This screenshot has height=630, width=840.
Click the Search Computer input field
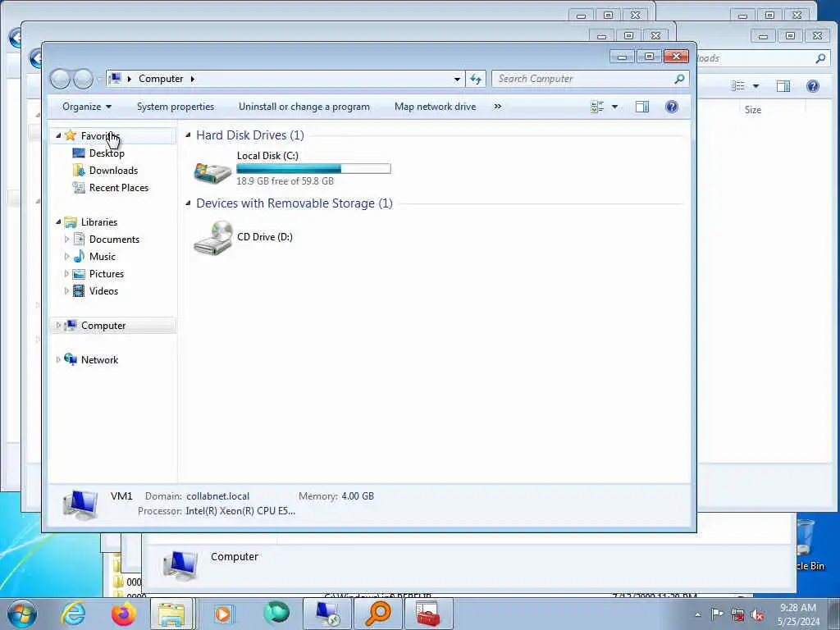[x=584, y=79]
